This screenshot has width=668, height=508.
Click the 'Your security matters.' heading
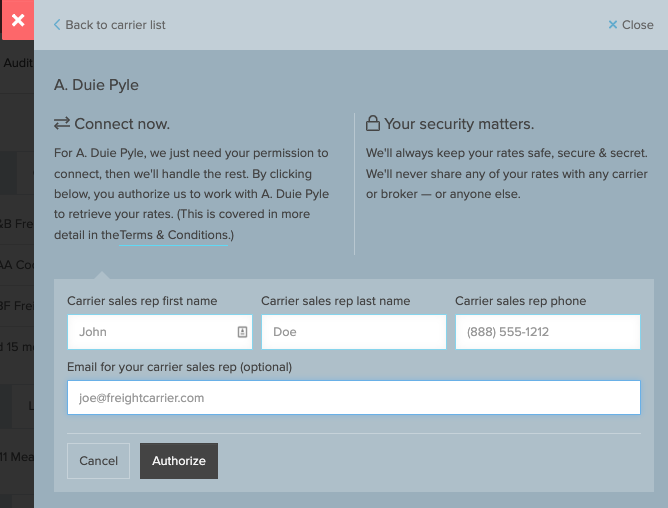tap(459, 124)
